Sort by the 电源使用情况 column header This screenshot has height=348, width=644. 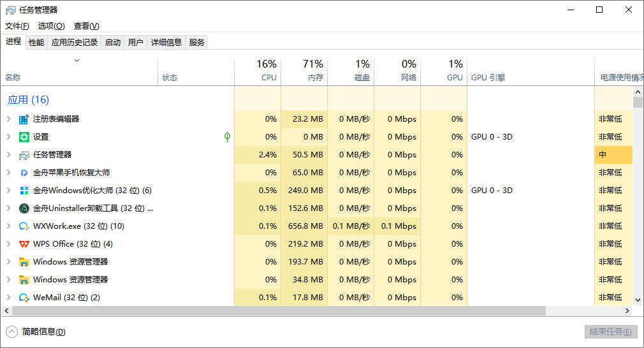tap(619, 72)
